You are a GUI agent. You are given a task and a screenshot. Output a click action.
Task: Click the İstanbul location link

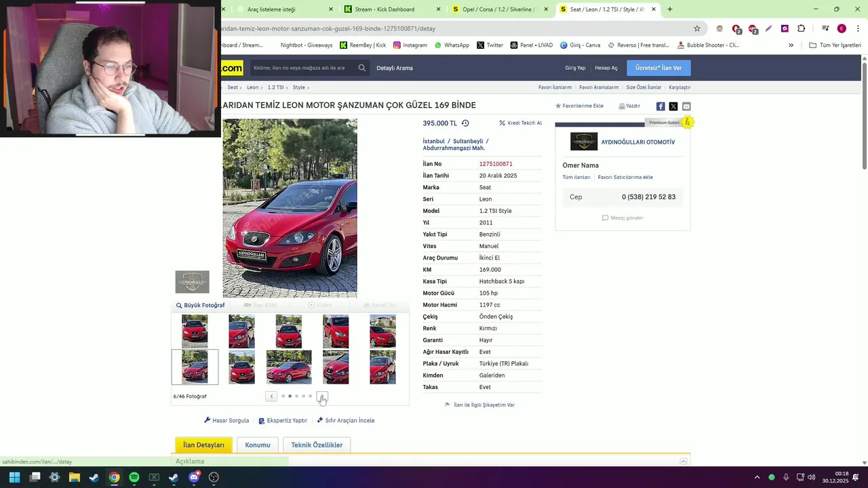click(x=434, y=142)
